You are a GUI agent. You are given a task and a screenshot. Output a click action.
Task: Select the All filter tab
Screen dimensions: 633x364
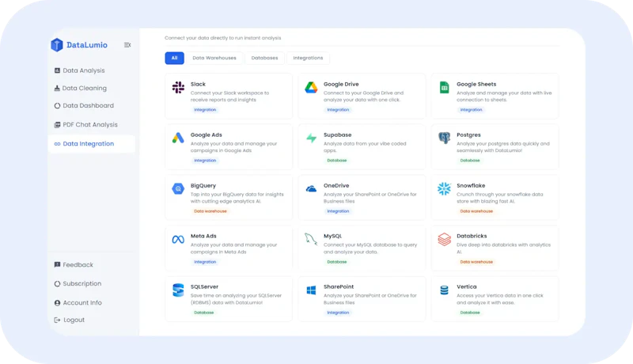click(174, 58)
